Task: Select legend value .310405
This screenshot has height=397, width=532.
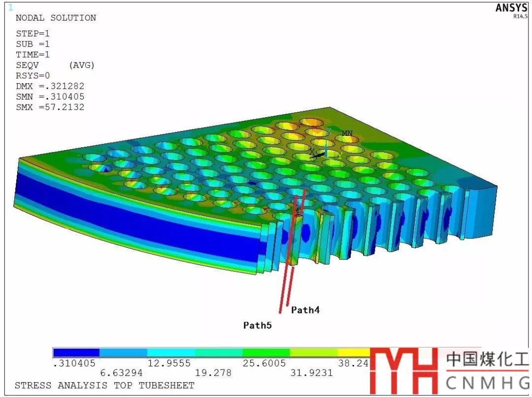Action: coord(74,364)
